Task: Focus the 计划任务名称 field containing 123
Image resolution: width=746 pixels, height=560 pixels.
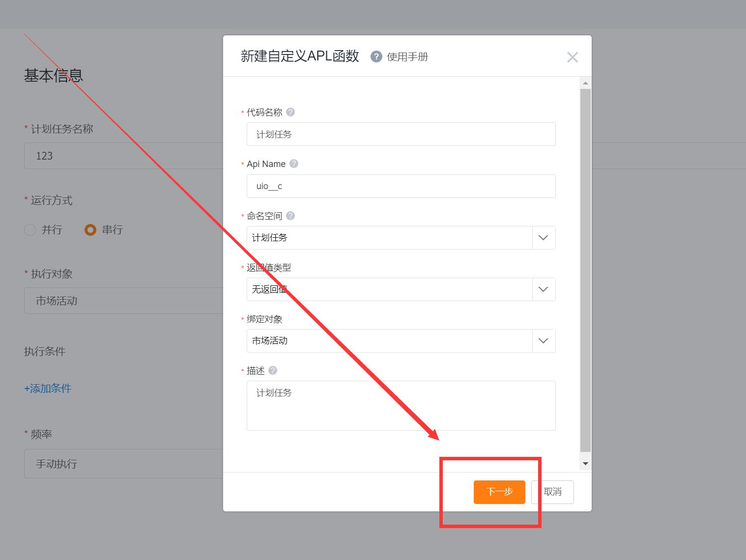Action: coord(123,156)
